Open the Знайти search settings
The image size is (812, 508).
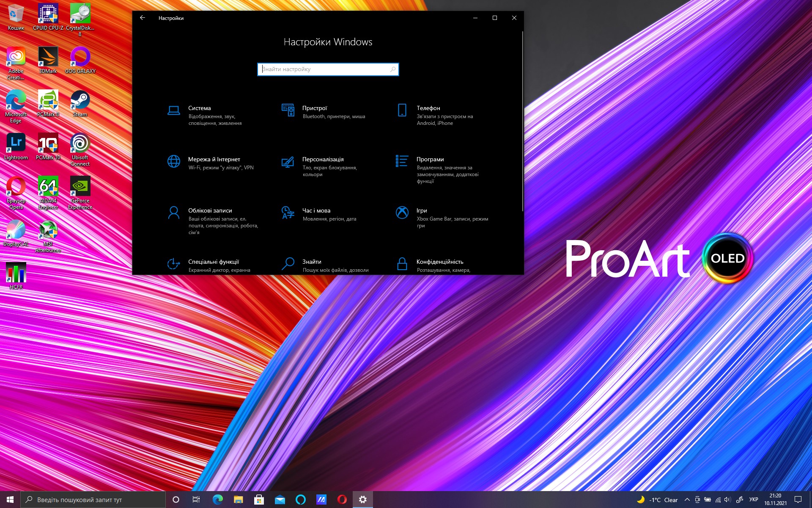tap(312, 262)
